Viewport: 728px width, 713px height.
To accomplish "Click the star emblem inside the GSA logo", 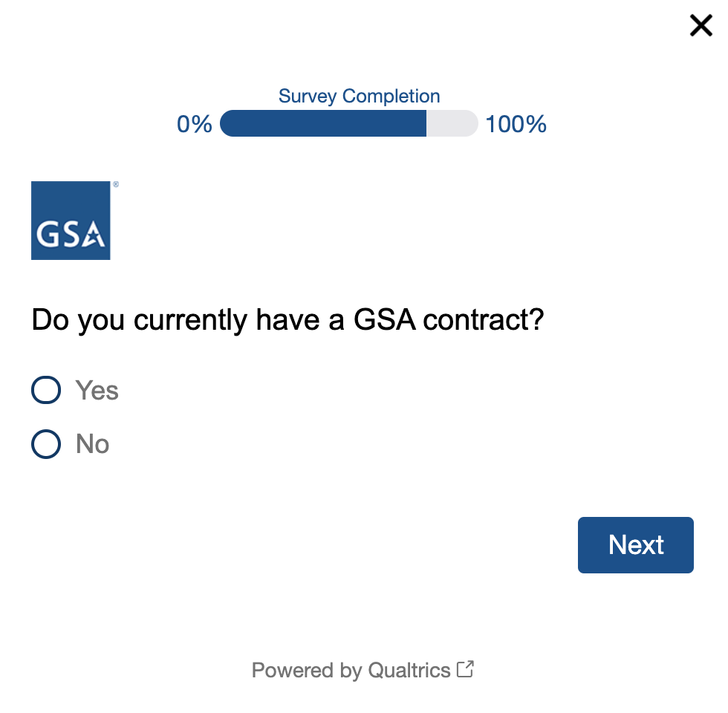I will coord(94,236).
